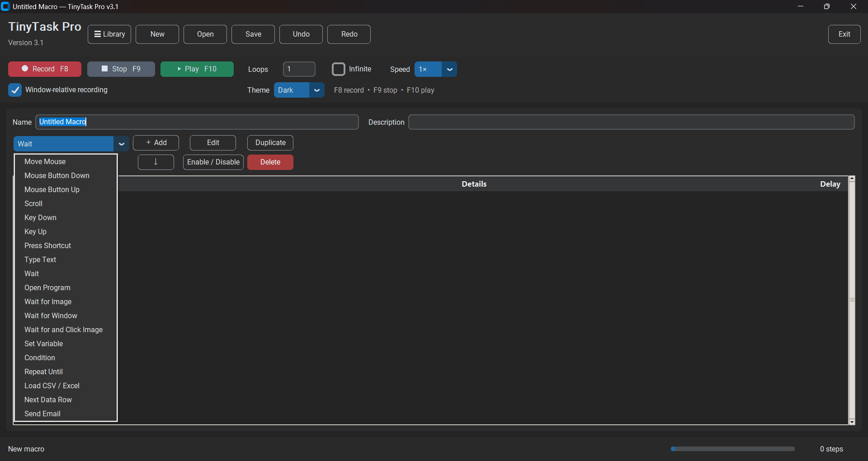Collapse the step type dropdown arrow
This screenshot has height=461, width=868.
point(121,144)
